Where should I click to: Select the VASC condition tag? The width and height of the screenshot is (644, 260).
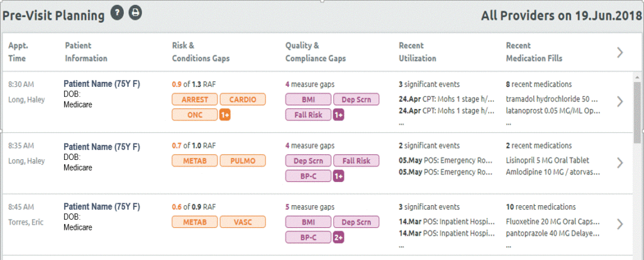(x=242, y=222)
